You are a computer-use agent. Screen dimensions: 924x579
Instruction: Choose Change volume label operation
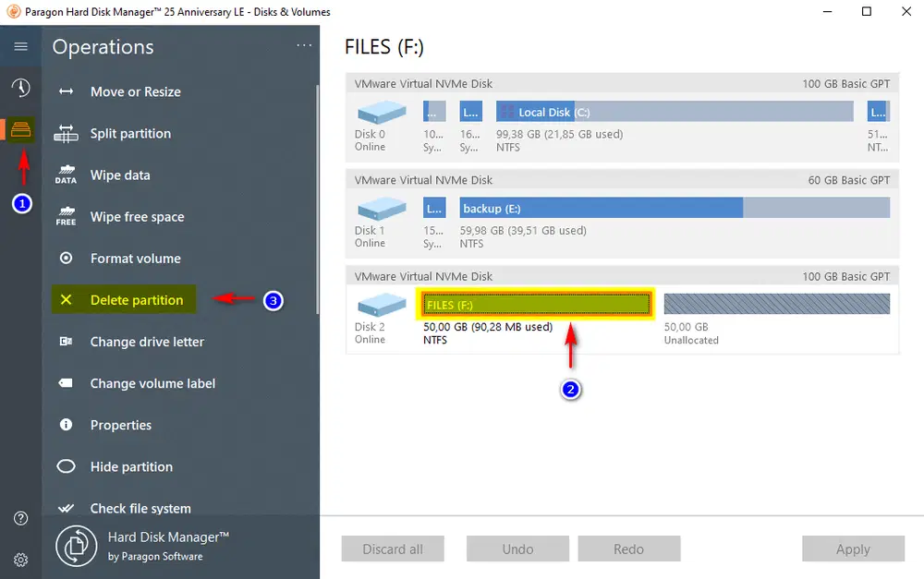coord(152,383)
